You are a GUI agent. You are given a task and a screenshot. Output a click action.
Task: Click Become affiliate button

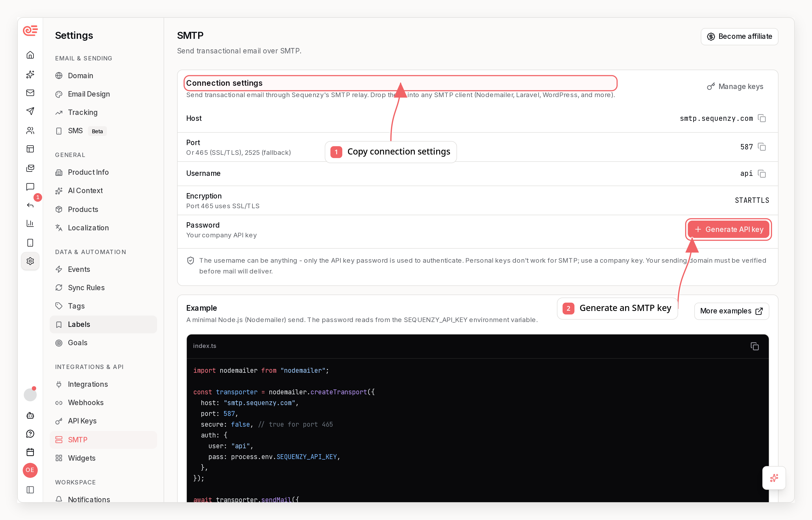(x=739, y=36)
